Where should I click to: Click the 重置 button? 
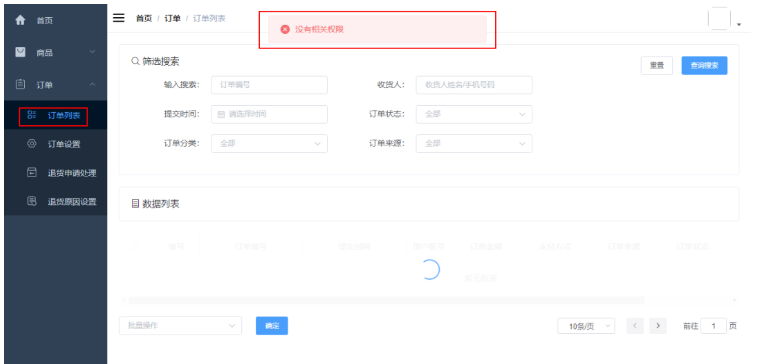click(657, 65)
